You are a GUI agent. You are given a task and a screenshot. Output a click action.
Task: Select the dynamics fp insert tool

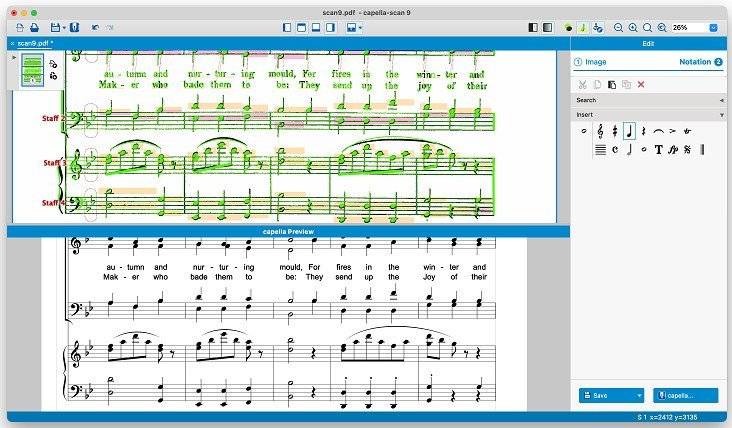pyautogui.click(x=673, y=150)
